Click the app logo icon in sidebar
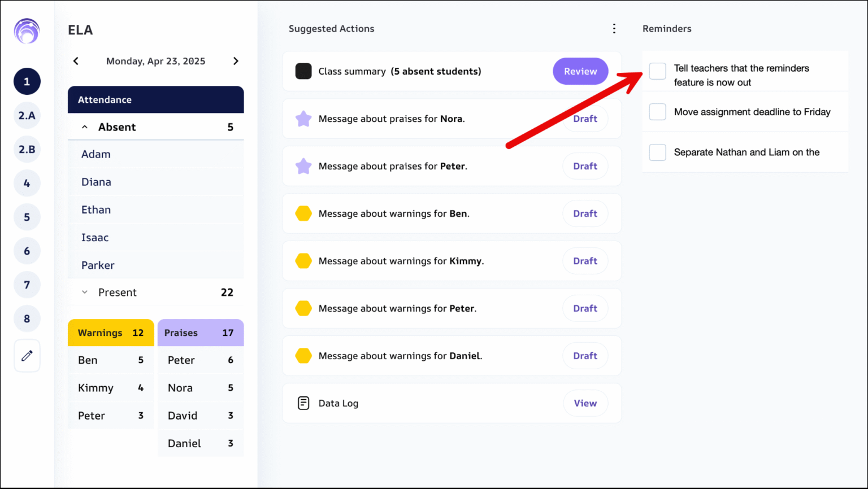Viewport: 868px width, 489px height. coord(27,31)
